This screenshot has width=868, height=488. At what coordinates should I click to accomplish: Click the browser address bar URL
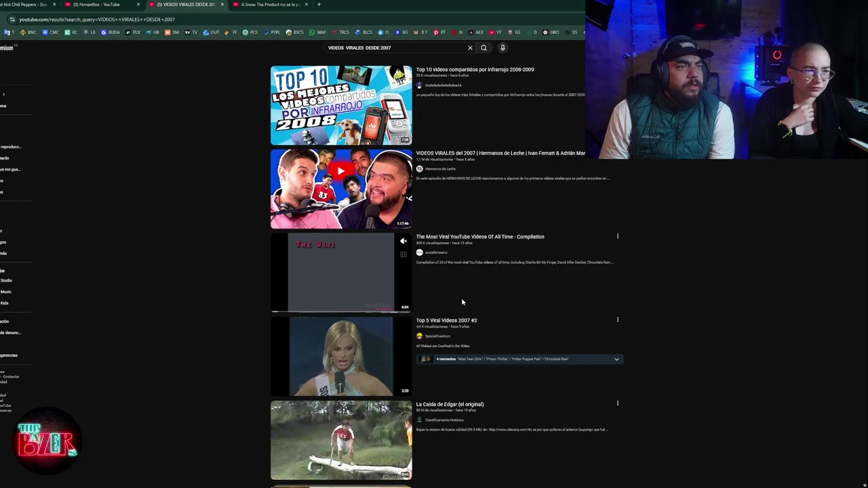[x=97, y=20]
